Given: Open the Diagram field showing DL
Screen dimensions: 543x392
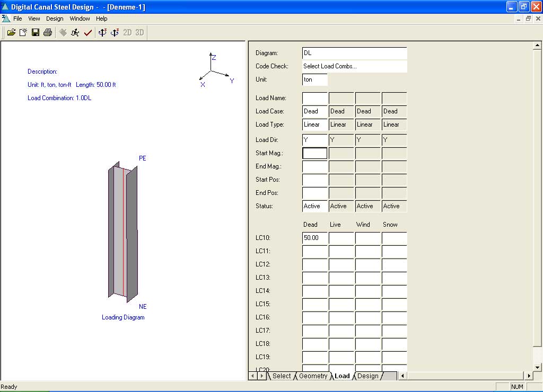Looking at the screenshot, I should 355,54.
